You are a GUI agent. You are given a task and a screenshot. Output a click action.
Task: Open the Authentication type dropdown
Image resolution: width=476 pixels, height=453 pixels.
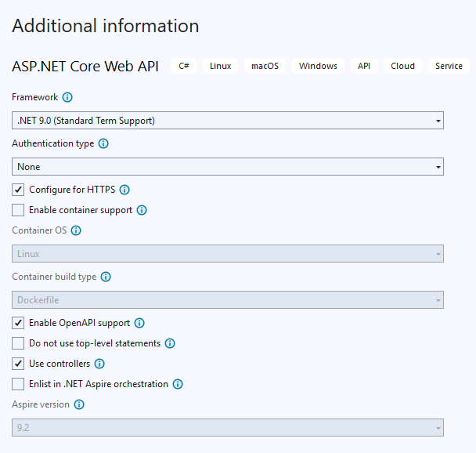click(x=228, y=166)
